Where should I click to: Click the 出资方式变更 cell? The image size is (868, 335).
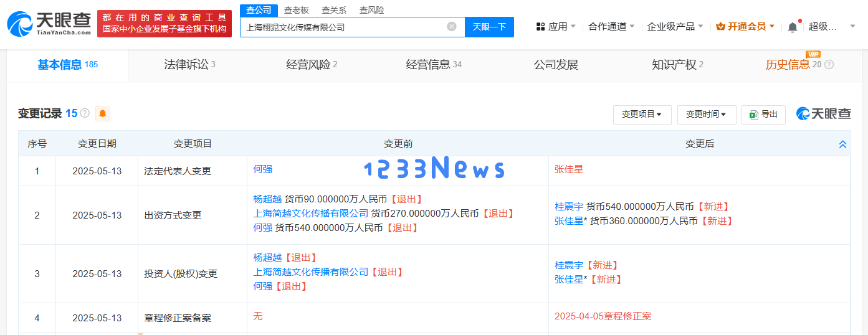tap(193, 215)
